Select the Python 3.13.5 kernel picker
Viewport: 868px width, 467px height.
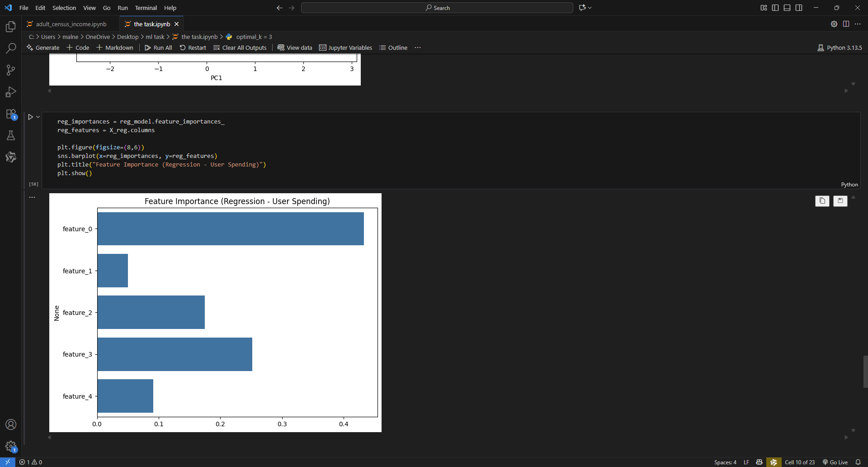(x=840, y=48)
